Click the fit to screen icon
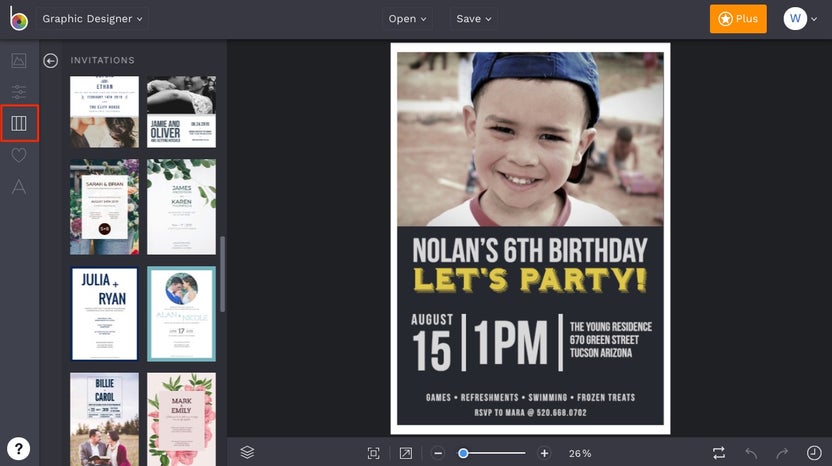The image size is (832, 466). pyautogui.click(x=374, y=453)
